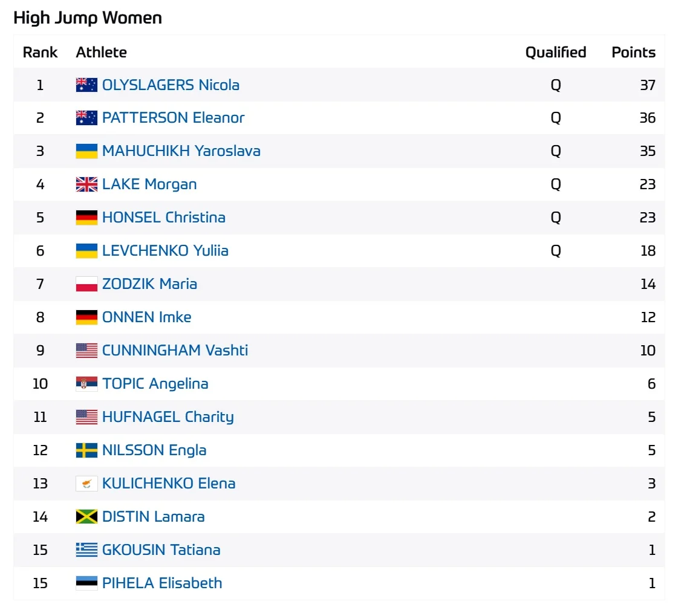Click the Points column header
Screen dimensions: 690x616
pyautogui.click(x=633, y=53)
